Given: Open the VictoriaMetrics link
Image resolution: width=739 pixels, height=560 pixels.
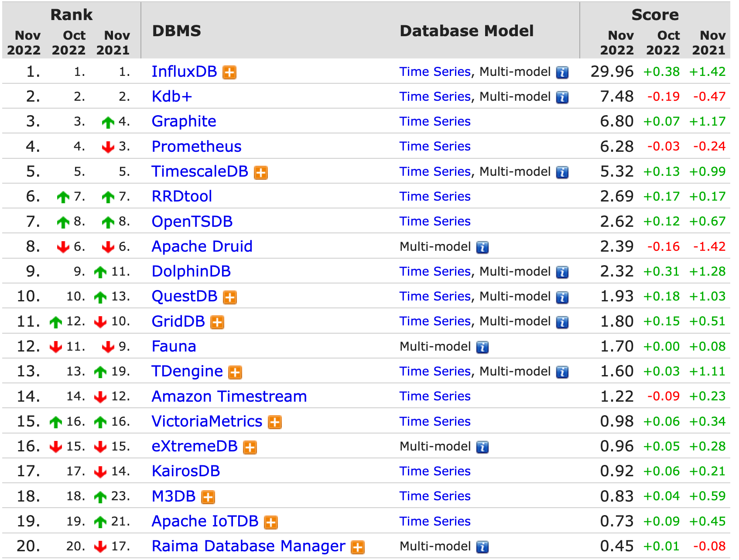Looking at the screenshot, I should (x=207, y=421).
